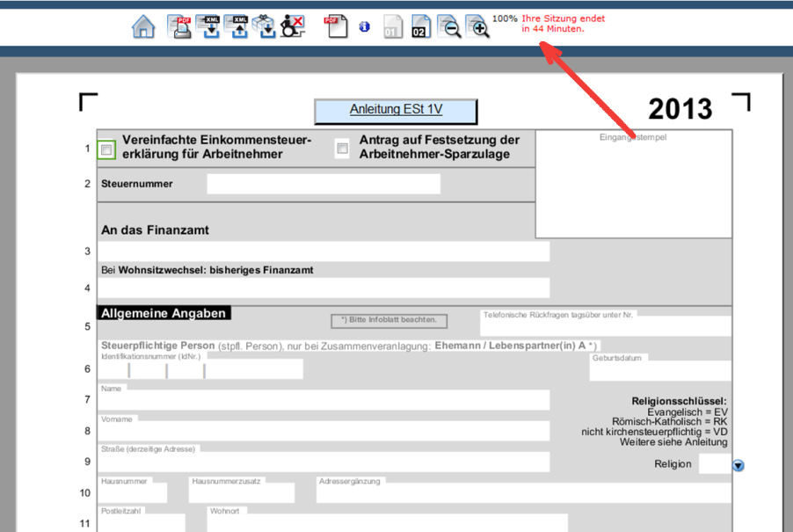
Task: Open the blank PDF document icon
Action: coord(337,26)
